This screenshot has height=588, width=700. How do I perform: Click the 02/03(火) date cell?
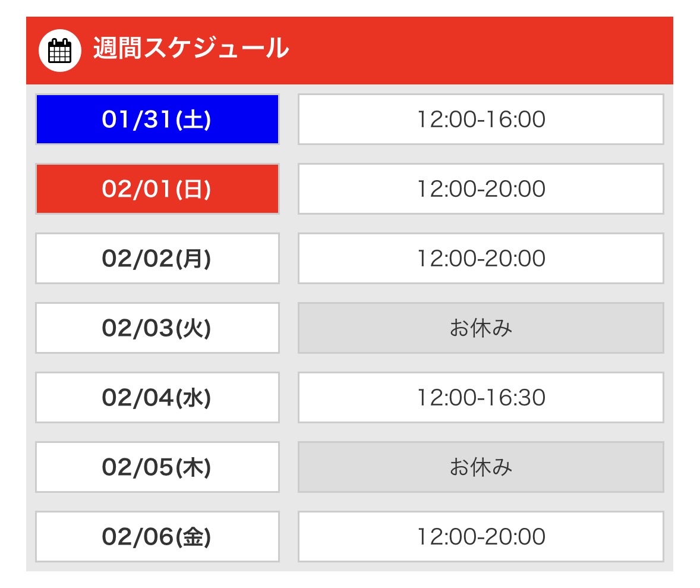pyautogui.click(x=157, y=328)
